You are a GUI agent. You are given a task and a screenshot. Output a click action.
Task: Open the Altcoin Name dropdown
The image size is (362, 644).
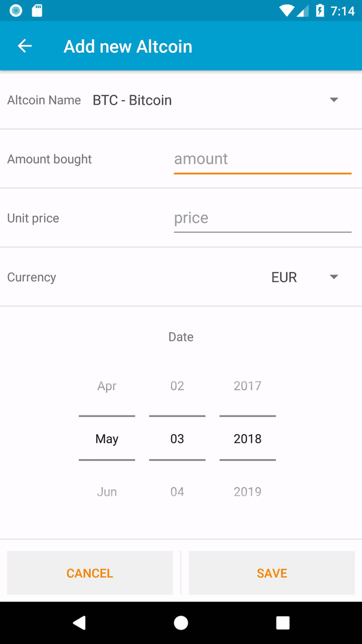click(333, 99)
